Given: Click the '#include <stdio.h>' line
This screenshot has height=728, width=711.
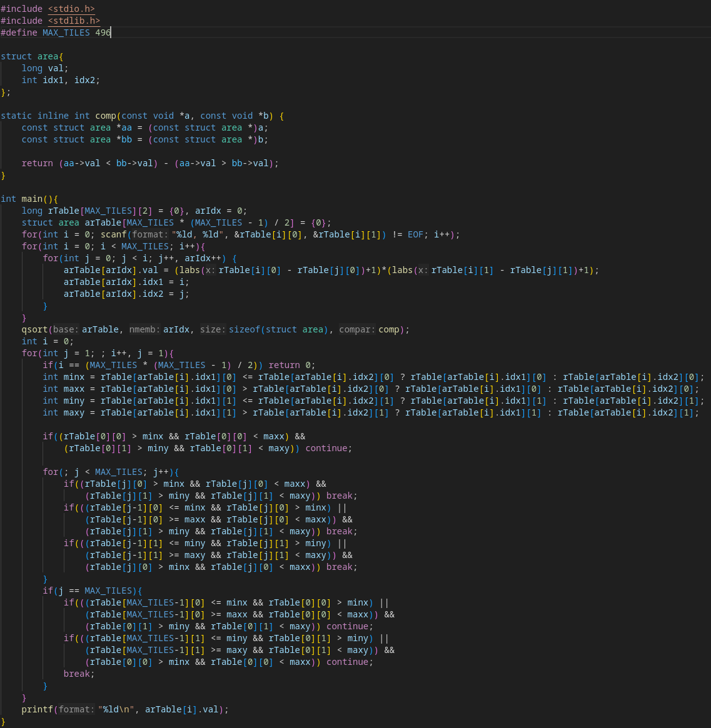Looking at the screenshot, I should 48,9.
